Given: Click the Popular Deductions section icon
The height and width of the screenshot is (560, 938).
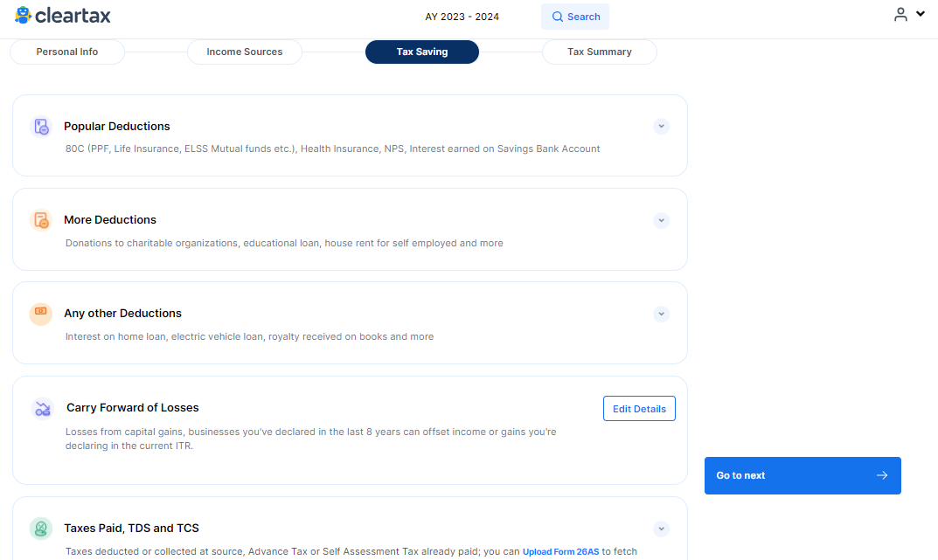Looking at the screenshot, I should tap(41, 127).
